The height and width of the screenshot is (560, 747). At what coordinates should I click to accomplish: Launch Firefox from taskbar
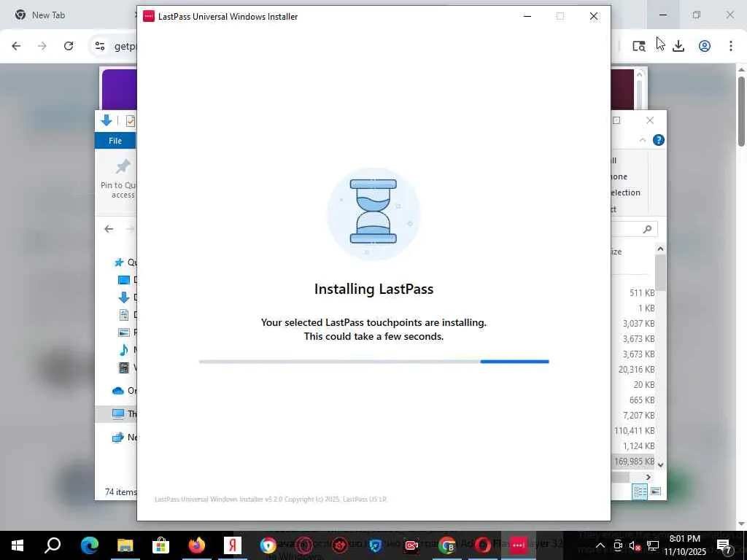pos(196,545)
